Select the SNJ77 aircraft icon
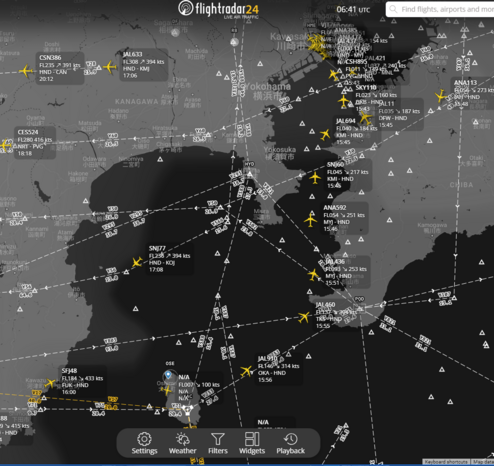494x466 pixels. click(137, 262)
